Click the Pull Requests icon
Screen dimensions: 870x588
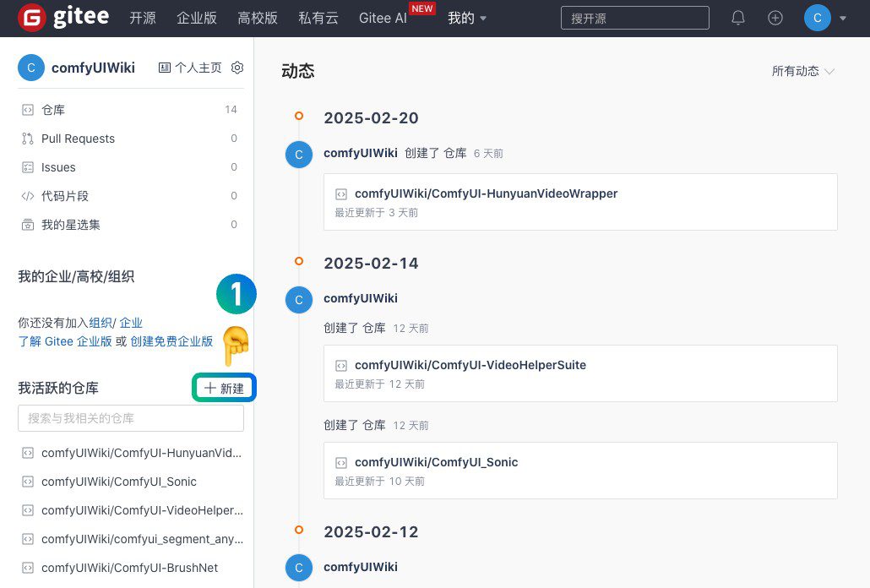click(28, 139)
